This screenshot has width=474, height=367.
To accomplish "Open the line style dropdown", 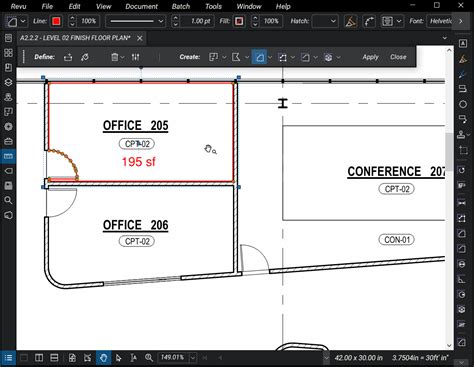I will click(136, 21).
